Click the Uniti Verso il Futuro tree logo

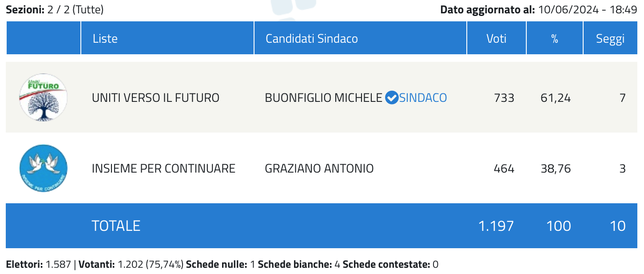pos(43,98)
